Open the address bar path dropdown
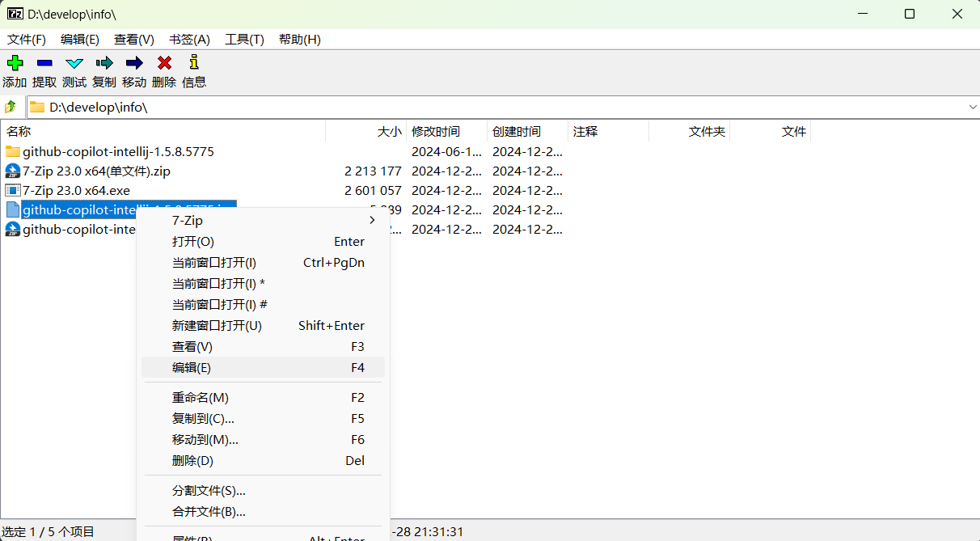 click(x=971, y=107)
